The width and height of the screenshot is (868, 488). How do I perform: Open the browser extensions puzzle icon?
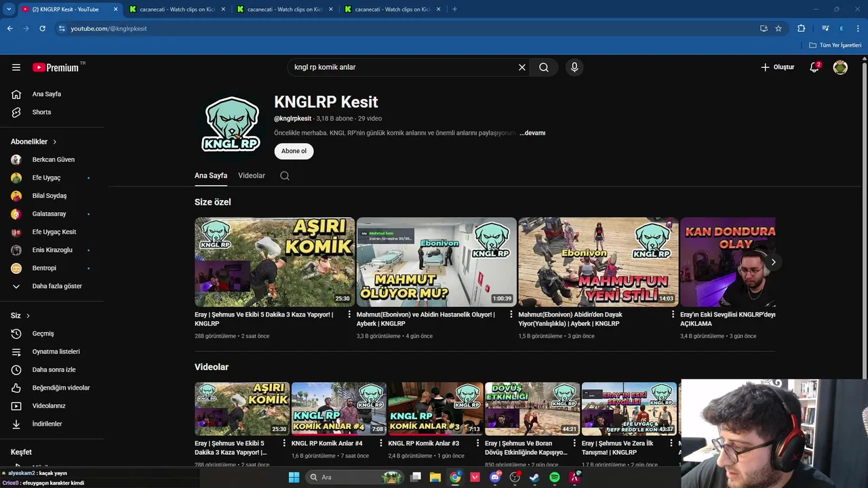click(801, 28)
